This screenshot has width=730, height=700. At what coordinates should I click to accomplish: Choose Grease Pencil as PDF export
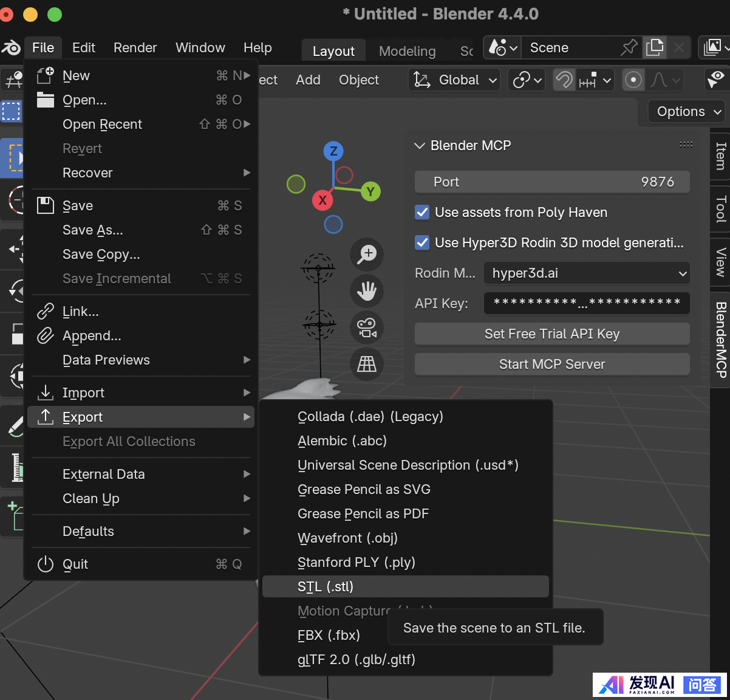406,513
